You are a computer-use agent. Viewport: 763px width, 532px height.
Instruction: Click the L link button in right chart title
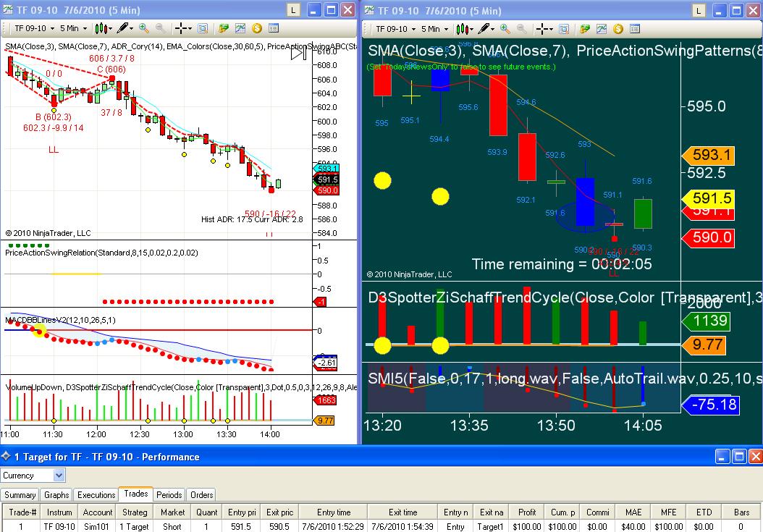coord(699,10)
